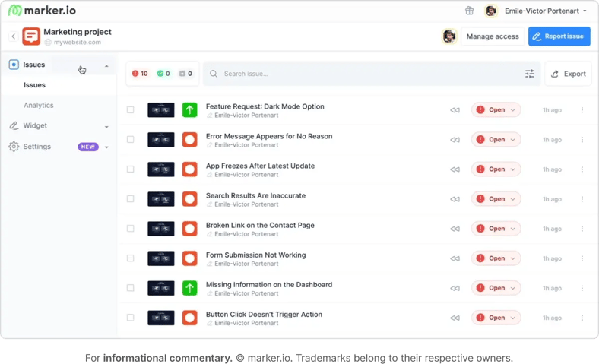Open status dropdown for Broken Link issue
This screenshot has width=599, height=364.
click(496, 229)
